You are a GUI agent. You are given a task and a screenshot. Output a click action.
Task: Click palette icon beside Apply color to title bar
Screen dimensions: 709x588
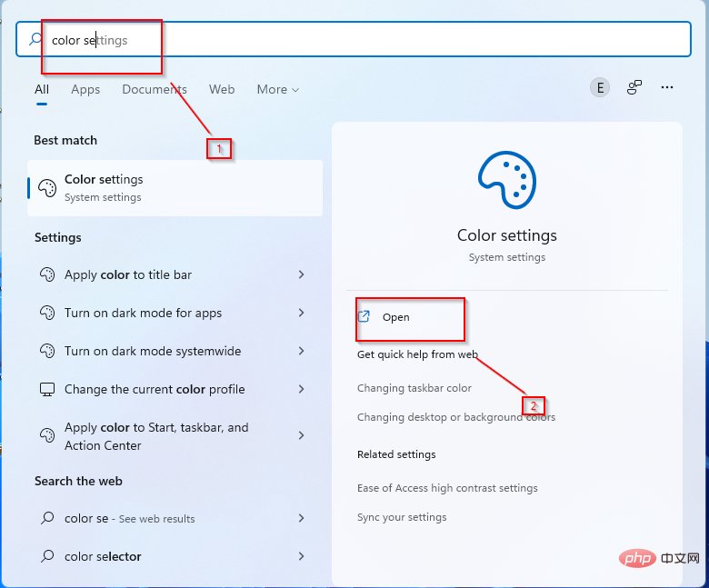pos(48,274)
